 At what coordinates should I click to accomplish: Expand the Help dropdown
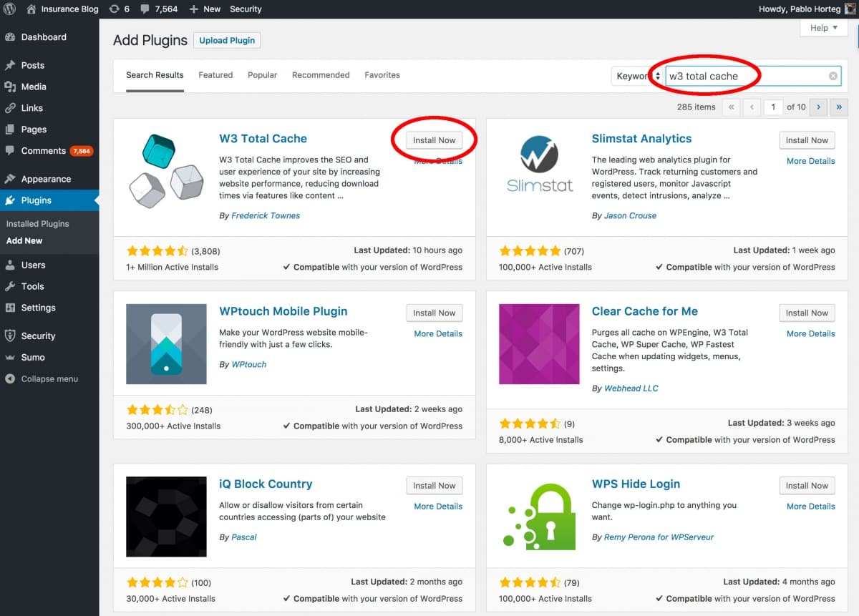click(822, 27)
